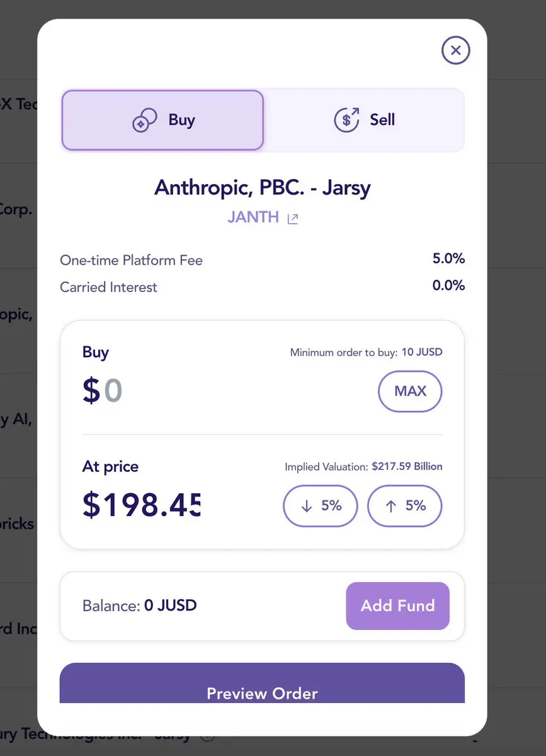
Task: Click the At price field showing $198.45
Action: 142,505
